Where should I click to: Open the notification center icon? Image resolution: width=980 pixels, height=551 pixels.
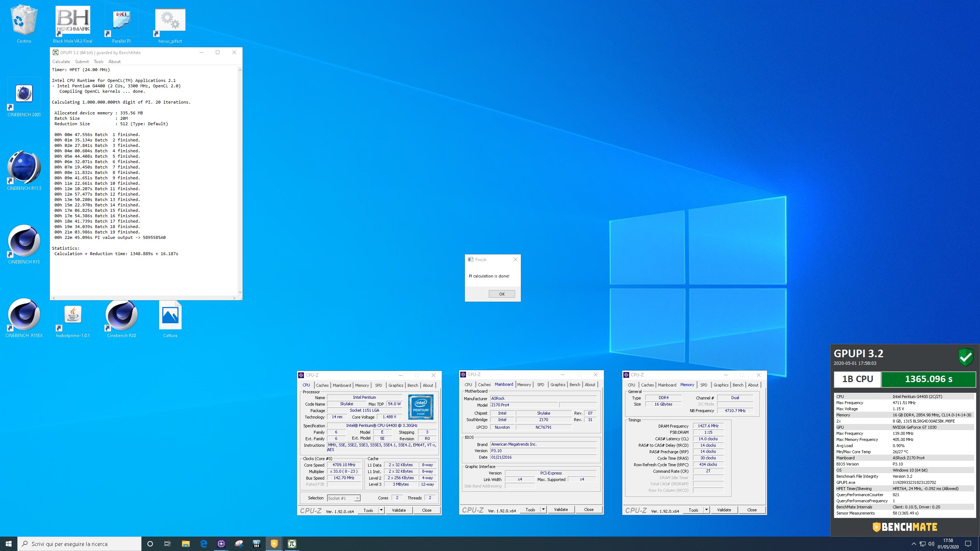tap(968, 544)
